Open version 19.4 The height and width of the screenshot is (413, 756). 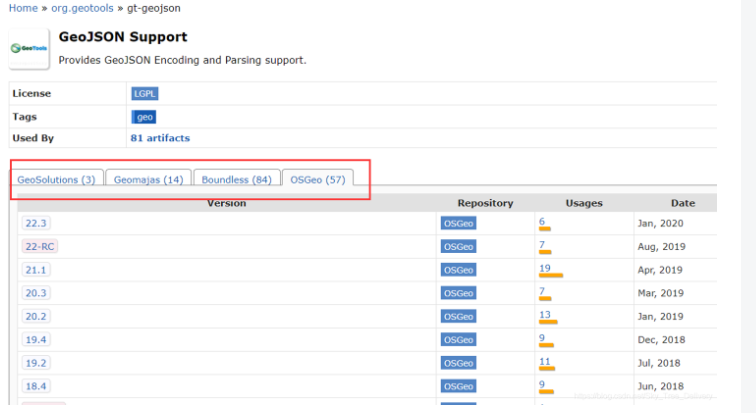(x=36, y=340)
